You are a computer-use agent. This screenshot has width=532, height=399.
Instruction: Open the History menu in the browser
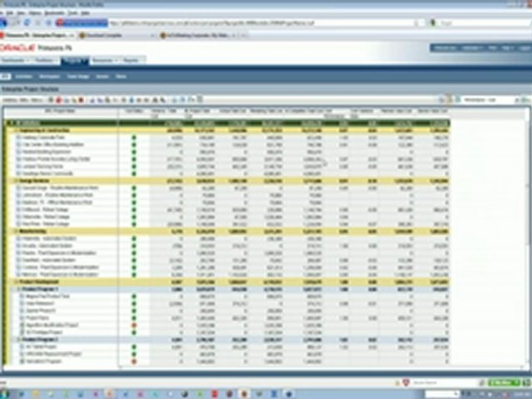(34, 13)
